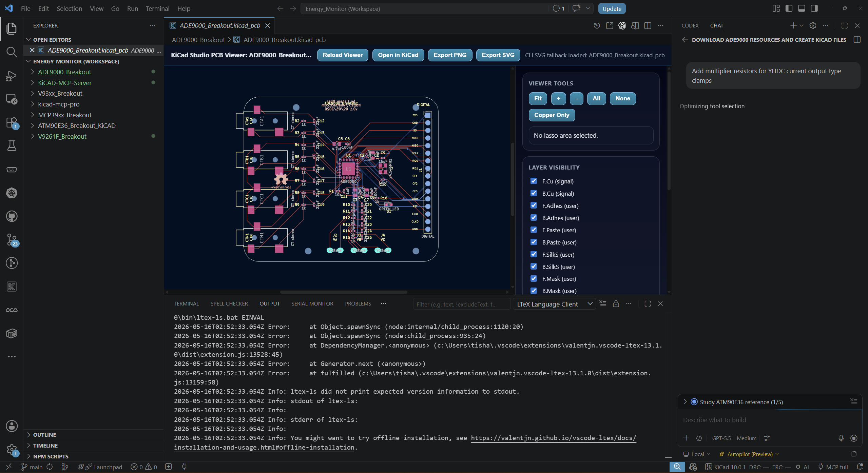Click the Export SVG button
Viewport: 868px width, 473px height.
(x=498, y=55)
